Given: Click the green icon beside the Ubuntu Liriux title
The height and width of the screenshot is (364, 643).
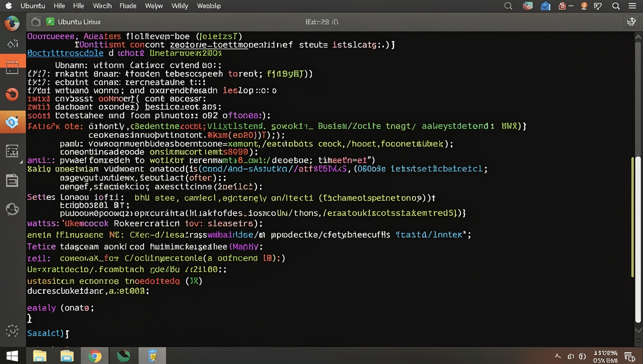Looking at the screenshot, I should (x=50, y=22).
